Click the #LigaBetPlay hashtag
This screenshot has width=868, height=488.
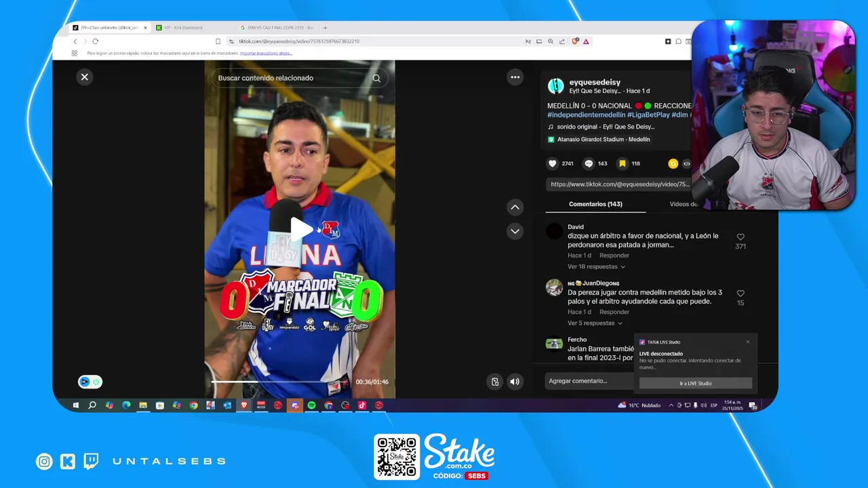[648, 115]
